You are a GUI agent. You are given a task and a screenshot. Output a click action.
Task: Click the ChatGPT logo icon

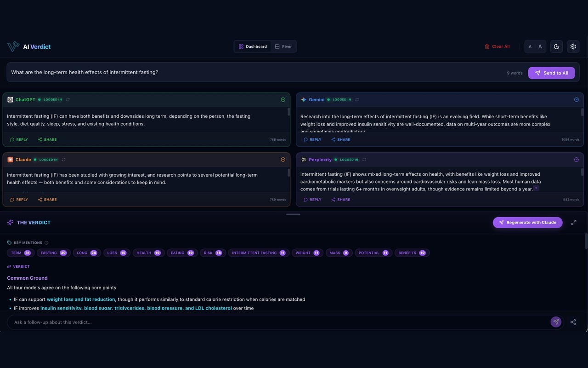tap(10, 99)
